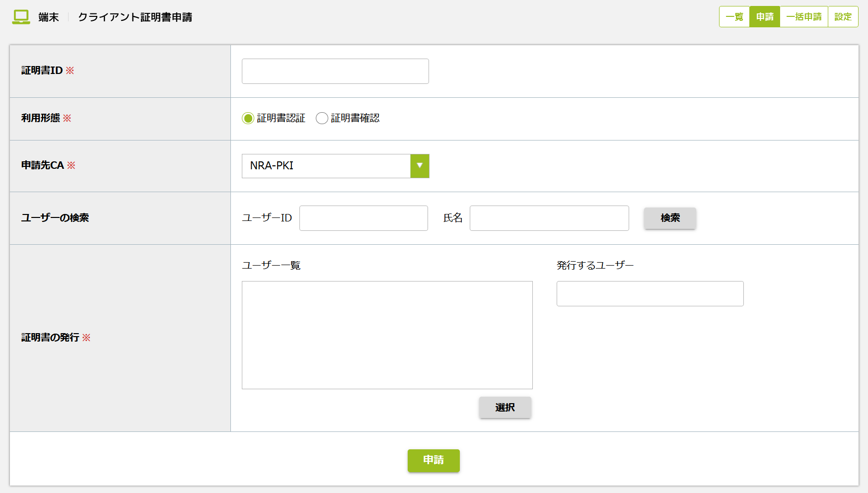Focus the ユーザーID search field
The width and height of the screenshot is (868, 493).
coord(363,218)
